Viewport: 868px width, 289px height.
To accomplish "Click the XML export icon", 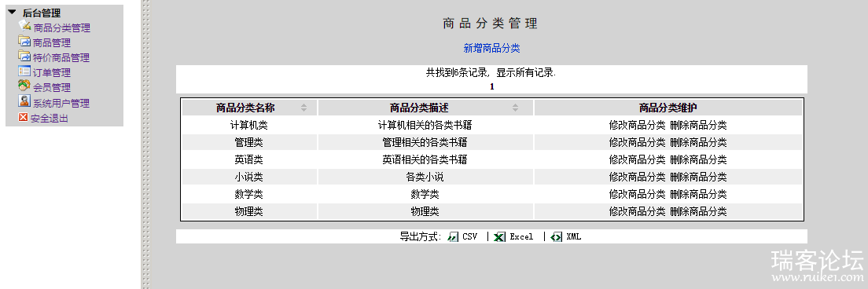I will coord(557,237).
